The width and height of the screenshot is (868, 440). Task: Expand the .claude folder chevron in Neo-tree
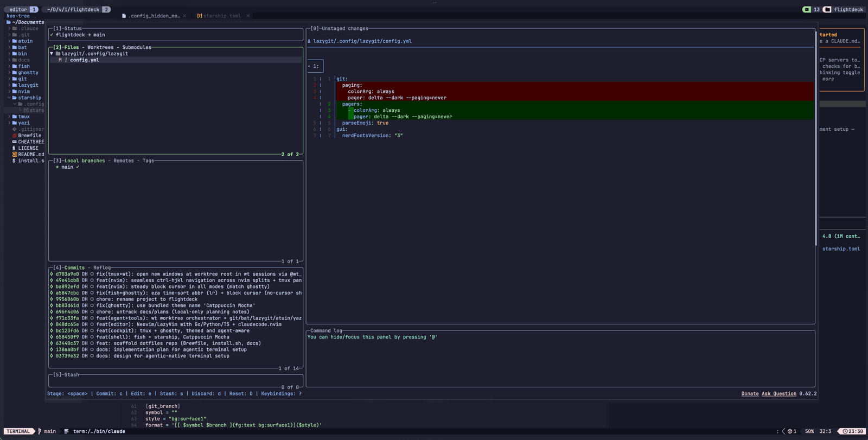[x=9, y=29]
